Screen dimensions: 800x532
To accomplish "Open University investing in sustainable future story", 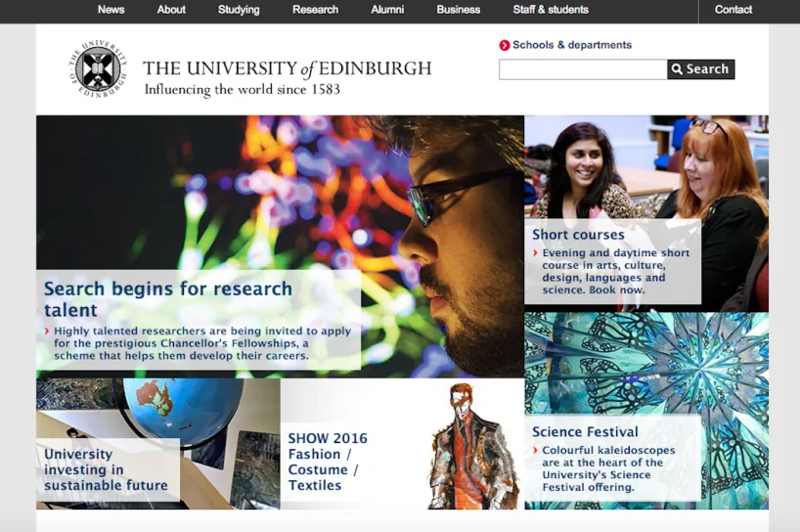I will coord(107,469).
